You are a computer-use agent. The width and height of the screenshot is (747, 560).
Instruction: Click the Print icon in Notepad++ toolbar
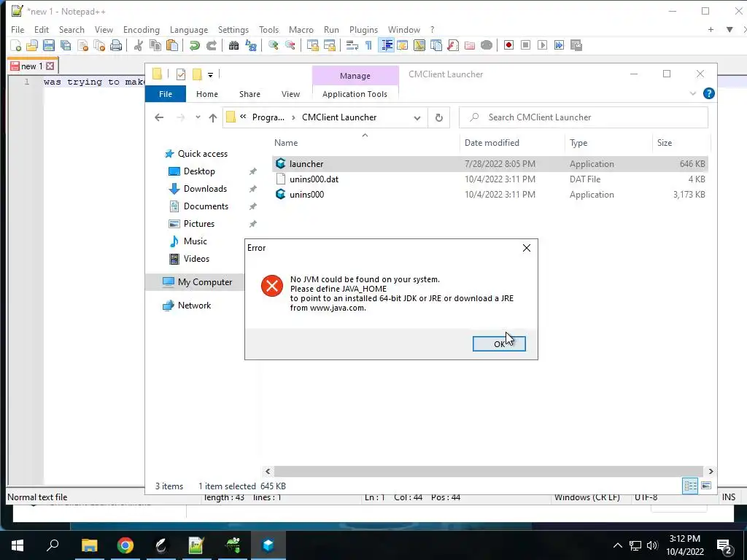click(x=116, y=45)
